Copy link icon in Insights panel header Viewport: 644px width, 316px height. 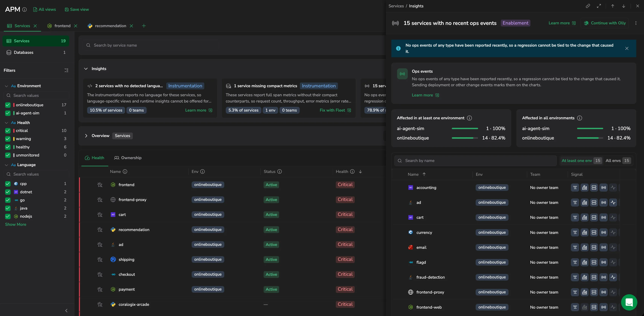pos(588,6)
